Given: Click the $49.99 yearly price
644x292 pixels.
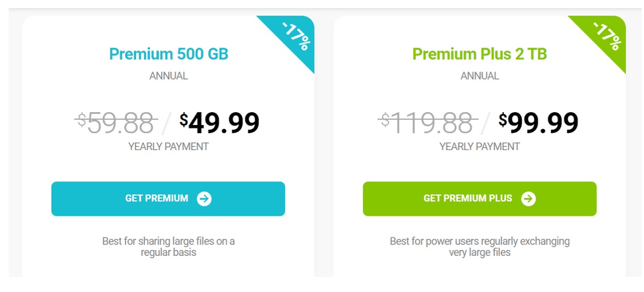Looking at the screenshot, I should pos(219,122).
